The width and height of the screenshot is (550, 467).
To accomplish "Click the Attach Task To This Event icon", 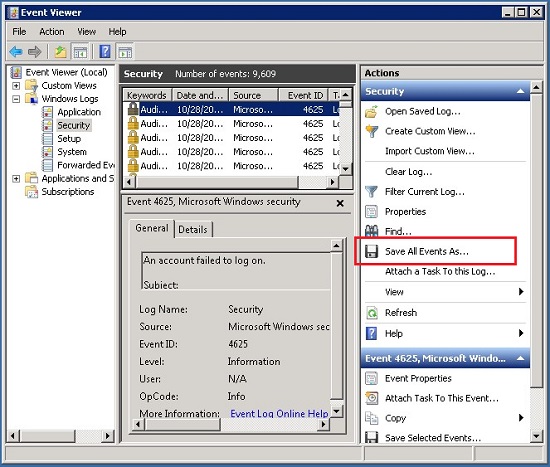I will click(371, 398).
